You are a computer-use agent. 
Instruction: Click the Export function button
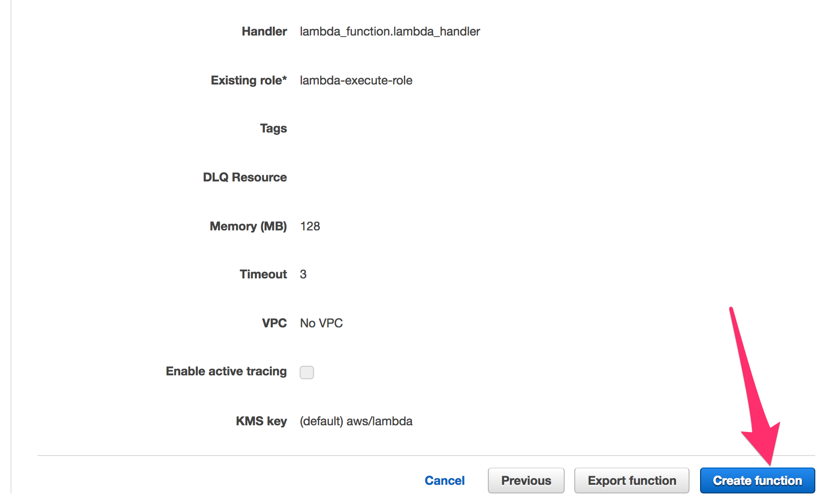631,480
